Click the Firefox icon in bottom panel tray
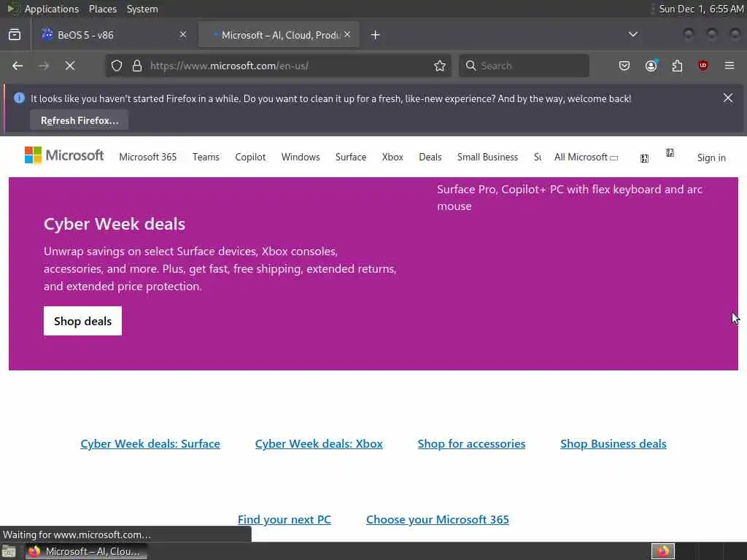 click(x=663, y=551)
